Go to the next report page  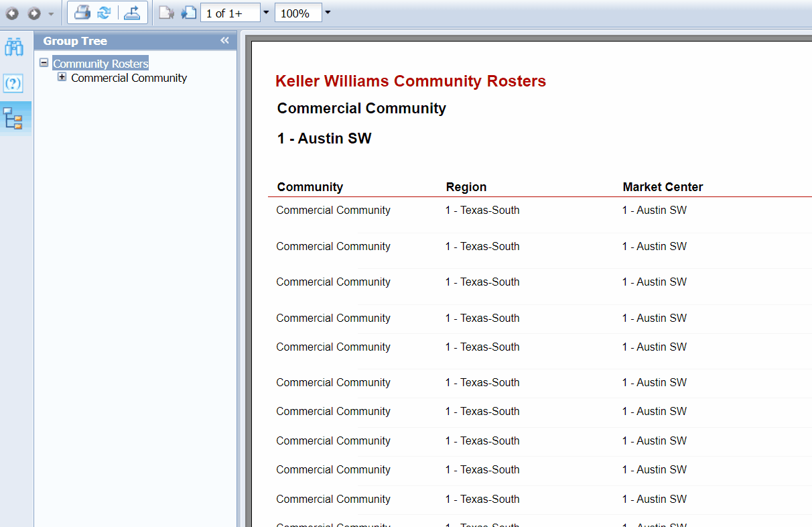pyautogui.click(x=188, y=13)
